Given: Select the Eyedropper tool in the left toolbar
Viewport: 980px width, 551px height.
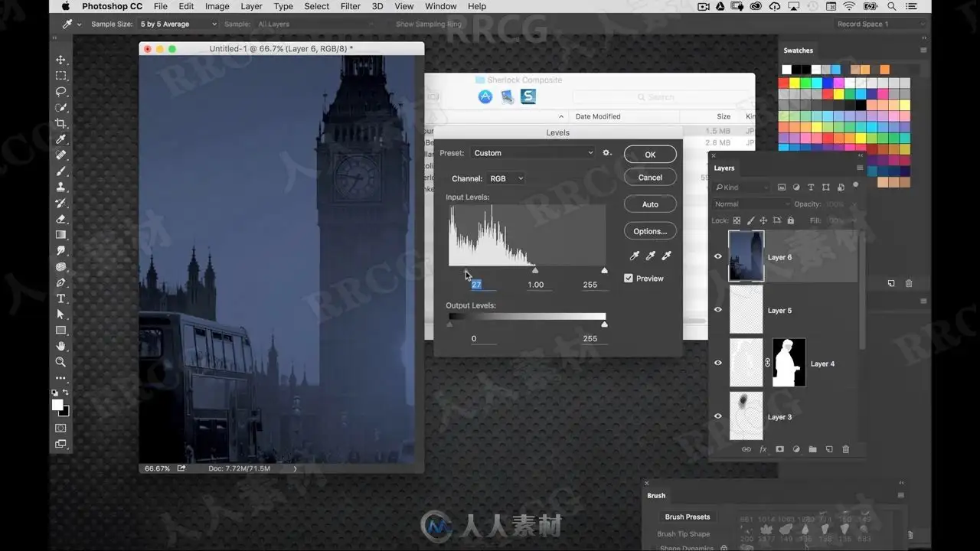Looking at the screenshot, I should coord(60,139).
